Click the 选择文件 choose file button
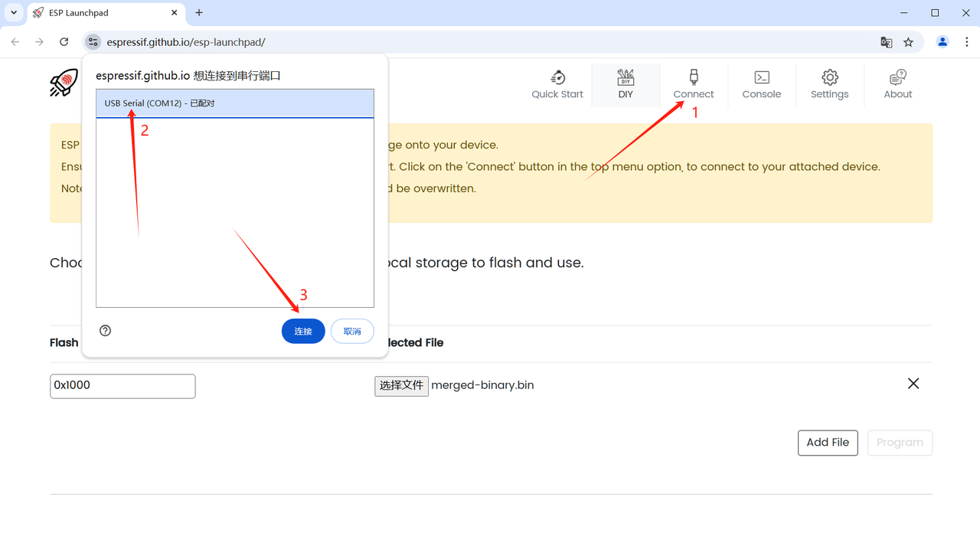This screenshot has height=556, width=980. click(401, 385)
